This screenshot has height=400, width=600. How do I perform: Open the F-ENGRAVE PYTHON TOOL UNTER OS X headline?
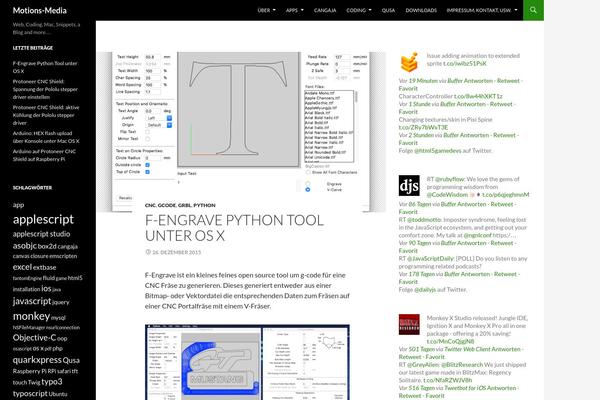(234, 228)
